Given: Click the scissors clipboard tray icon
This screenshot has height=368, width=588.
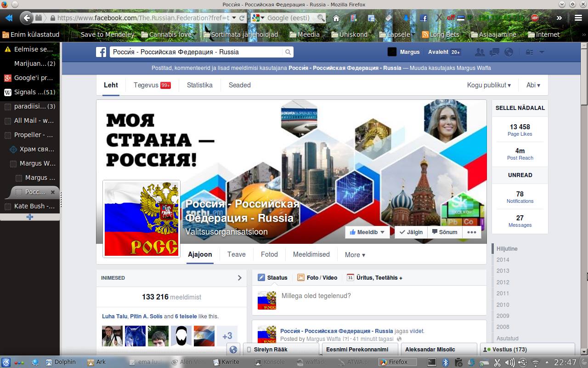Looking at the screenshot, I should click(x=497, y=362).
